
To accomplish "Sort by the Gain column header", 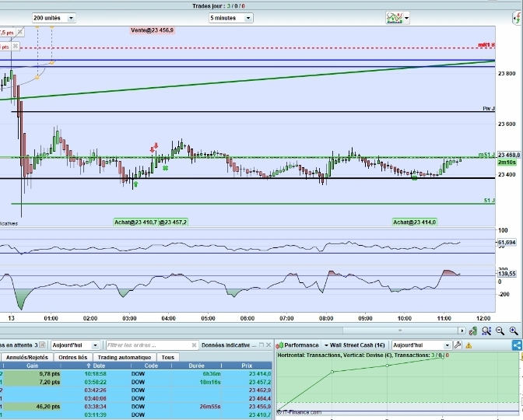I will pyautogui.click(x=33, y=366).
